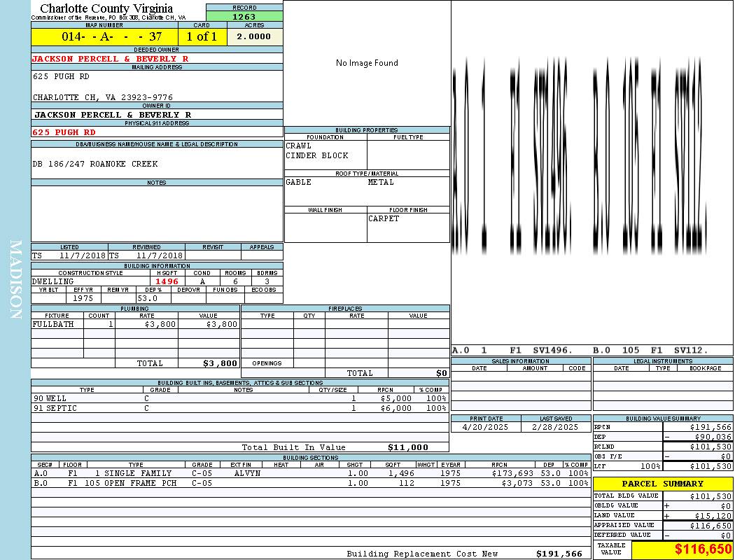
Task: Click the record number 1263
Action: click(x=244, y=17)
